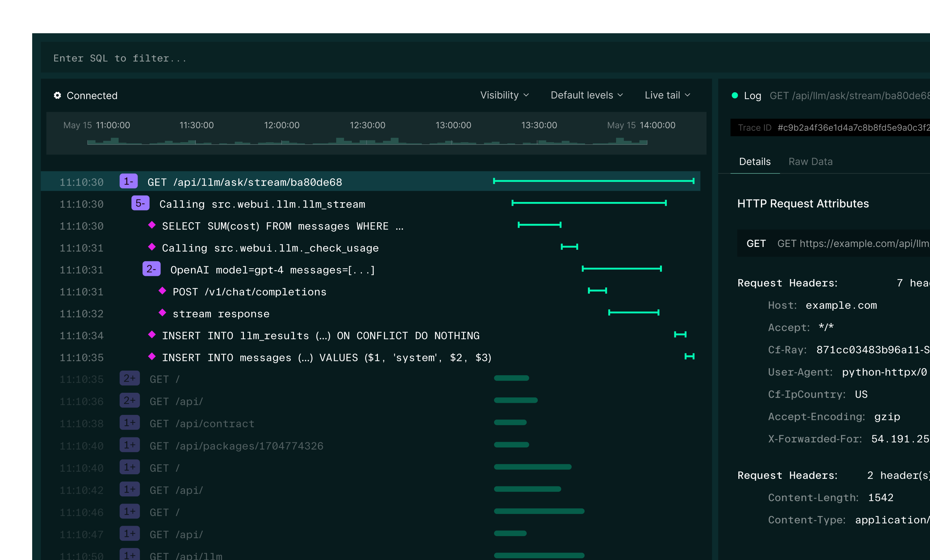
Task: Switch to the Raw Data tab
Action: [x=810, y=162]
